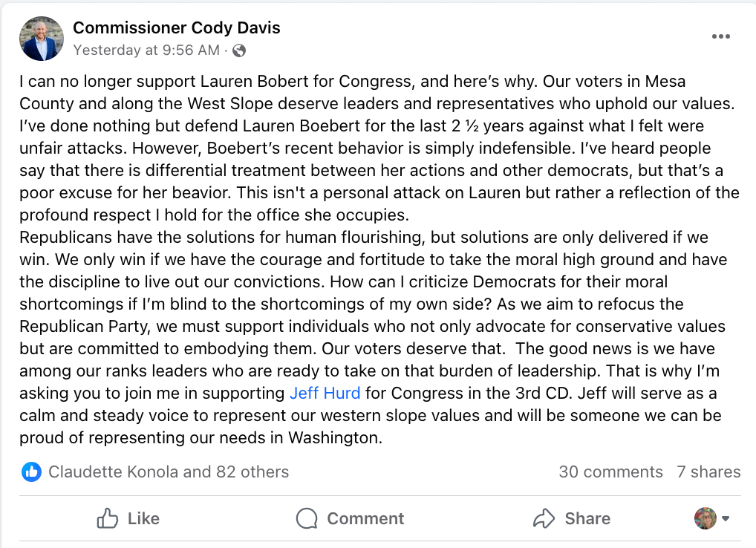Click the paragraph beginning "Republicans have the solutions"
This screenshot has width=756, height=548.
click(364, 238)
